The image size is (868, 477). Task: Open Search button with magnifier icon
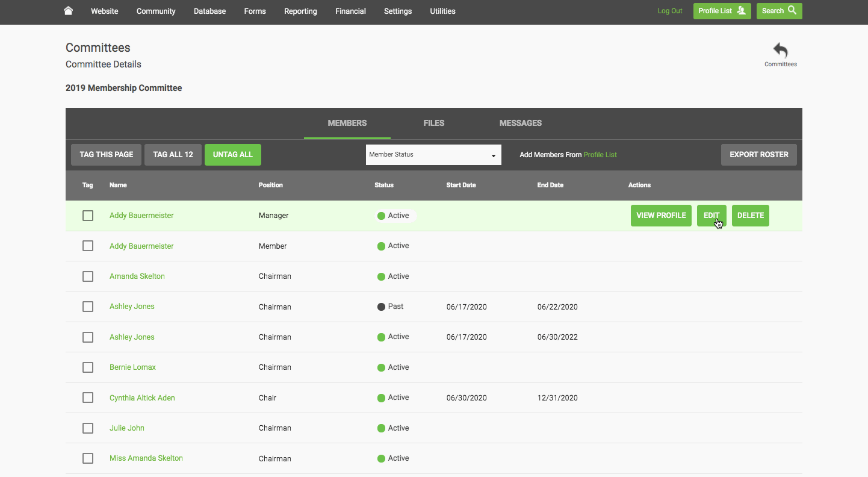780,11
